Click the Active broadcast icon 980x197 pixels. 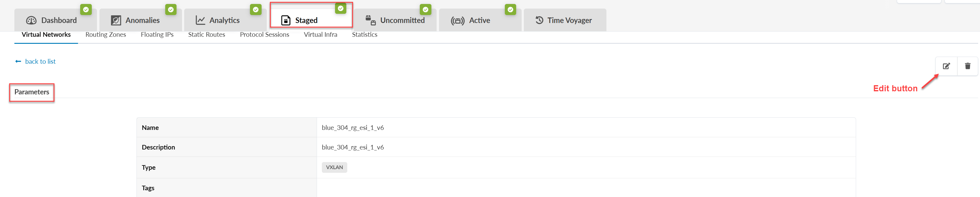[457, 21]
